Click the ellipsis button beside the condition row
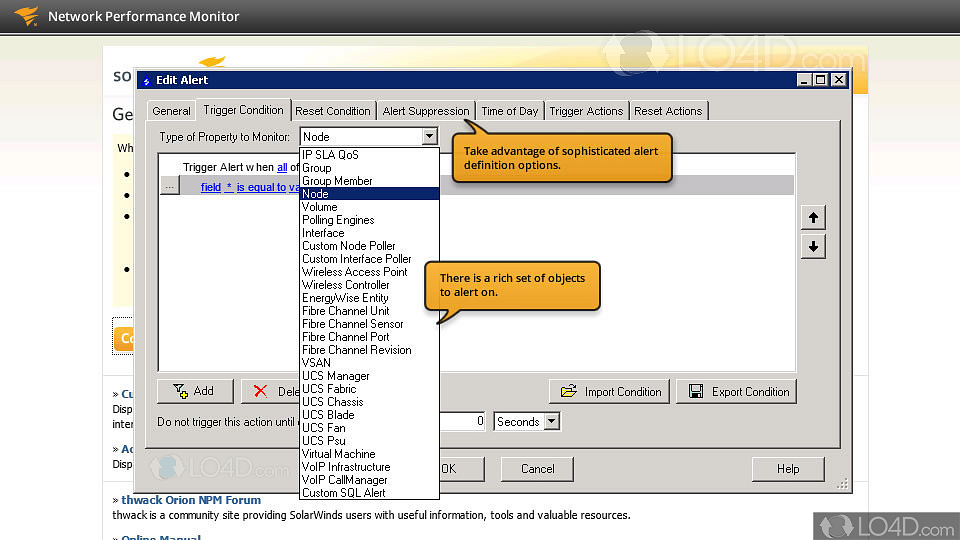This screenshot has width=960, height=540. click(170, 186)
